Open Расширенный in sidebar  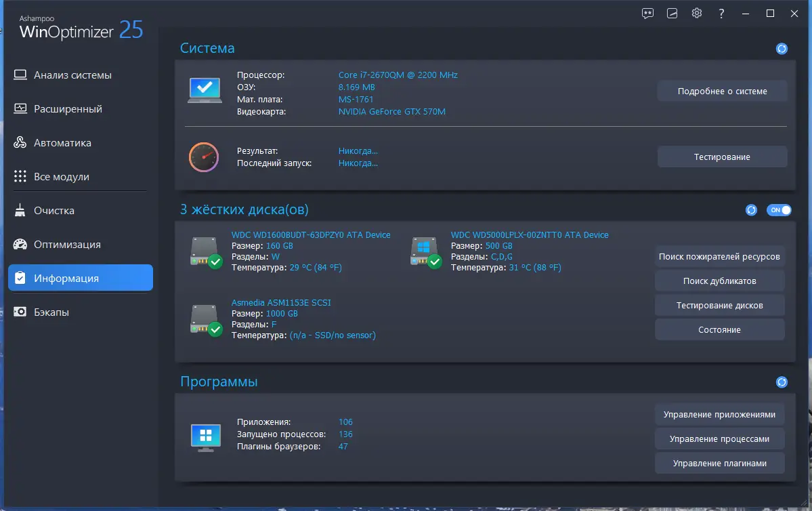(81, 109)
